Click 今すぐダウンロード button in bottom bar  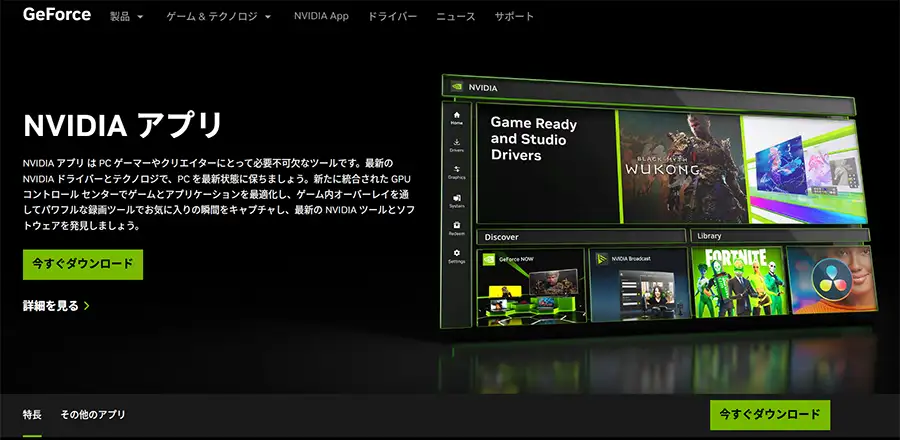point(770,415)
